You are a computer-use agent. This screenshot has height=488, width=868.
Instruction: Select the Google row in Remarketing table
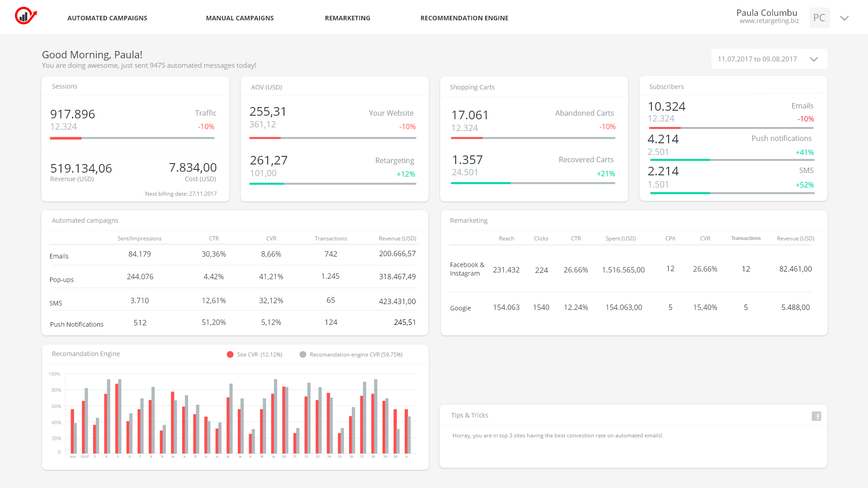tap(460, 308)
